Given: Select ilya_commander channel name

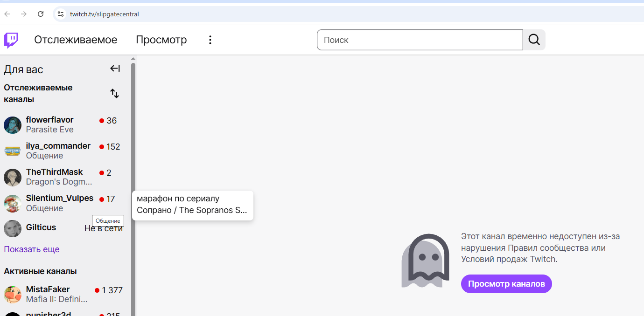Looking at the screenshot, I should click(x=58, y=146).
